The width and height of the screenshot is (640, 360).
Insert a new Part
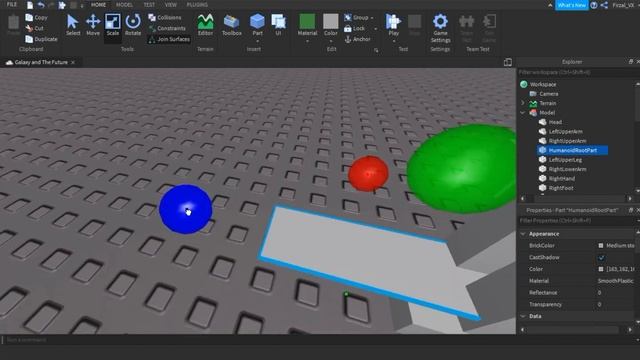[257, 24]
